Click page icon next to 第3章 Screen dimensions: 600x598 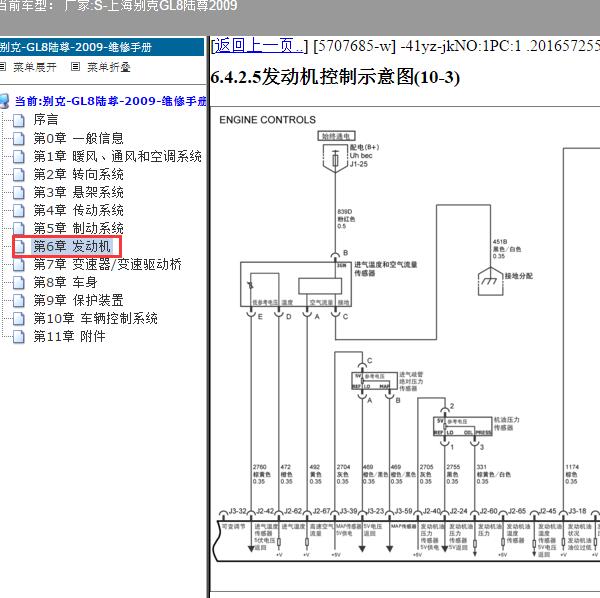click(19, 192)
